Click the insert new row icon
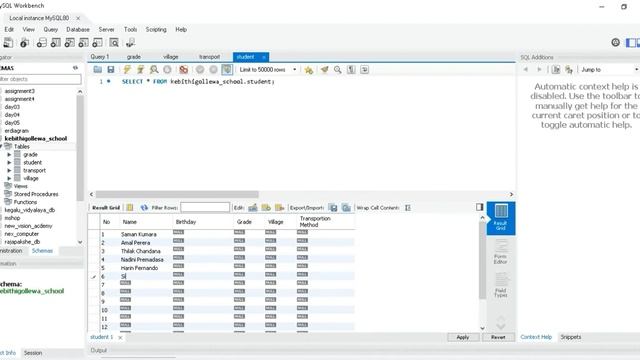Image resolution: width=640 pixels, height=360 pixels. (x=266, y=208)
